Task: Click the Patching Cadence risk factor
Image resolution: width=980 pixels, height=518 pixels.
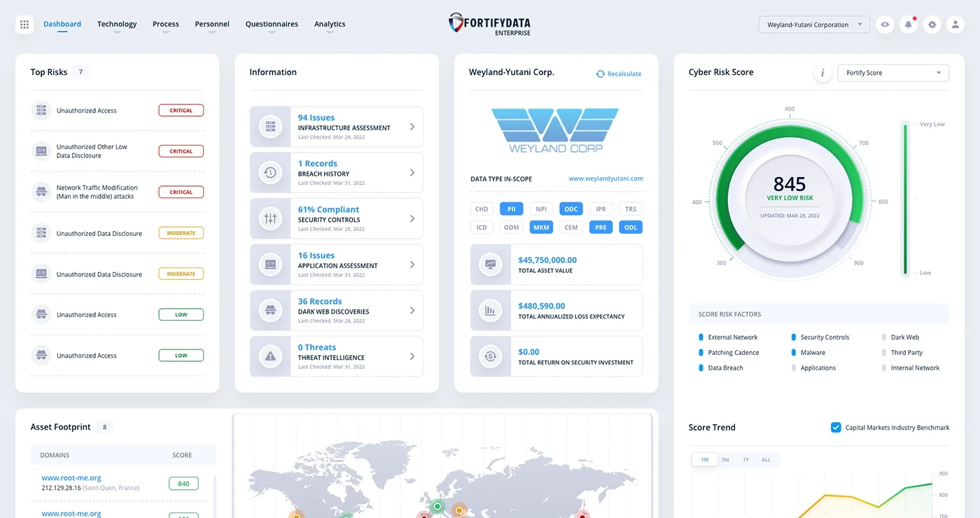Action: point(734,353)
